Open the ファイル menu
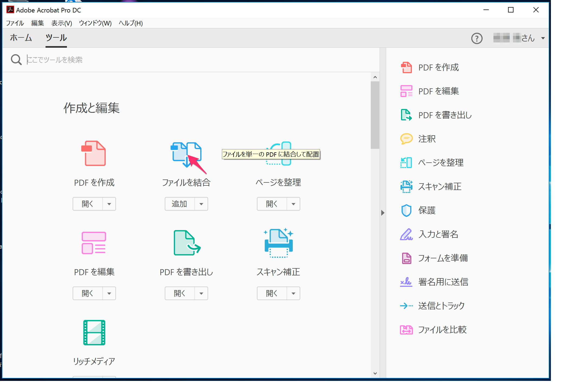 (x=15, y=23)
